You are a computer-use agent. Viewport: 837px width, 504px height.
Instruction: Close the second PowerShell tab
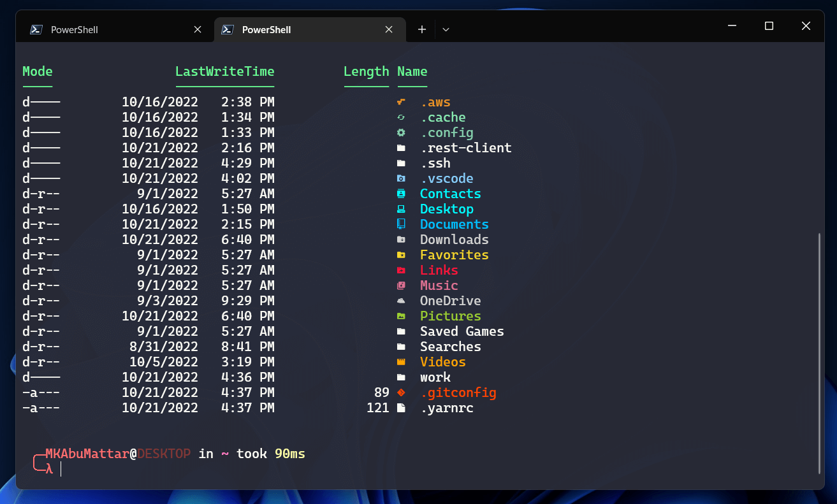pos(389,29)
